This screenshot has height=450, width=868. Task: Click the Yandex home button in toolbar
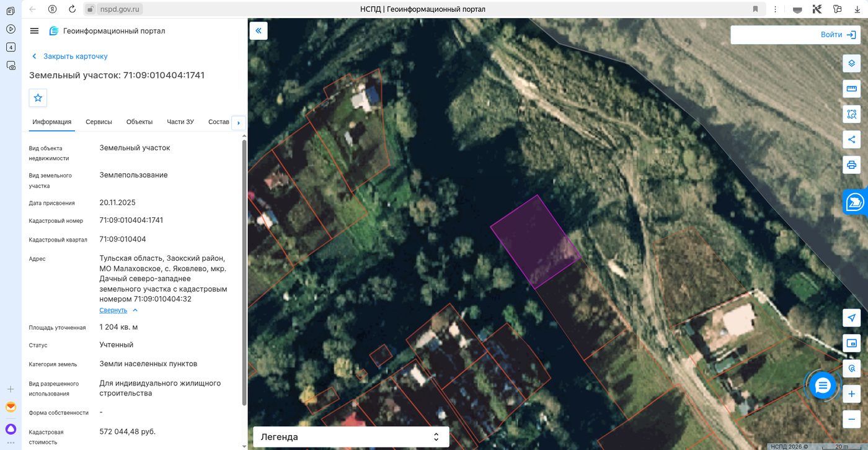click(x=52, y=9)
